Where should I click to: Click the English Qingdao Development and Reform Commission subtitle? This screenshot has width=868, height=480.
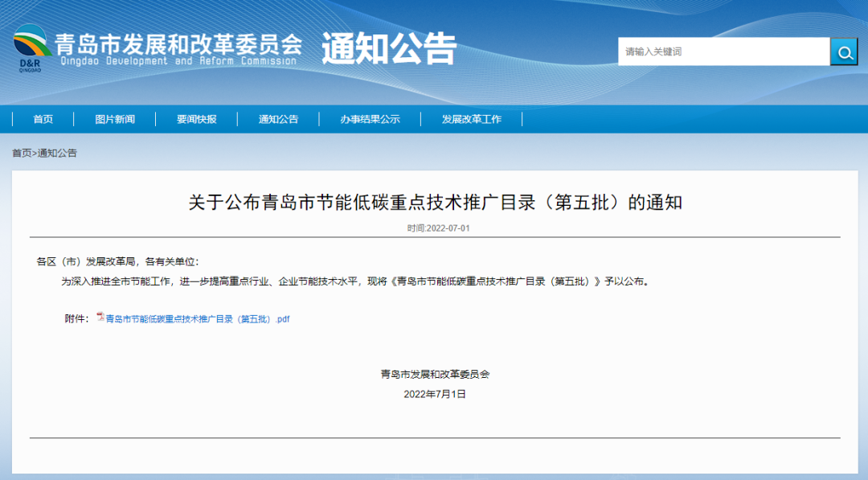178,61
